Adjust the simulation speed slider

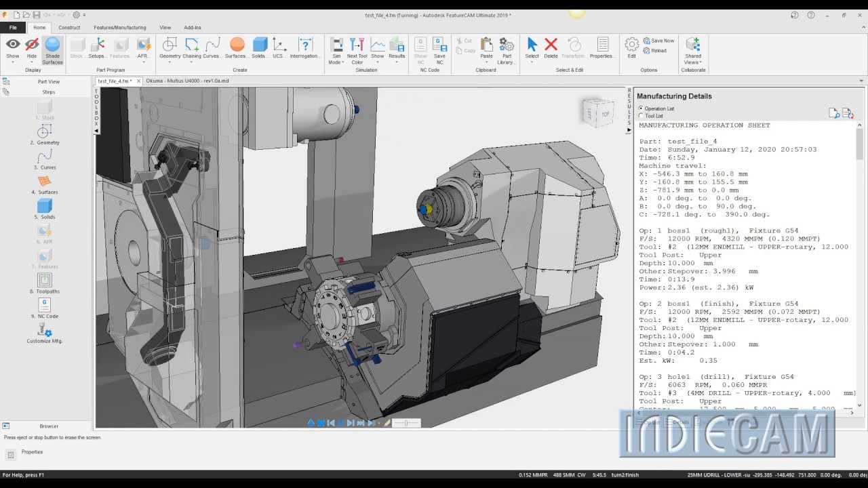tap(406, 423)
